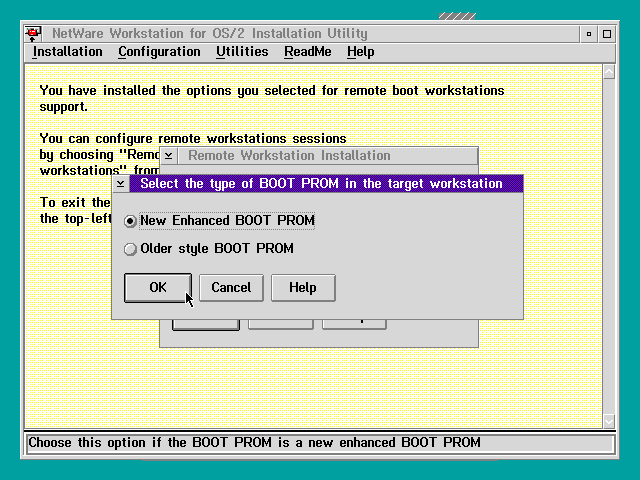Open the BOOT PROM dialog system menu
640x480 pixels.
[121, 184]
